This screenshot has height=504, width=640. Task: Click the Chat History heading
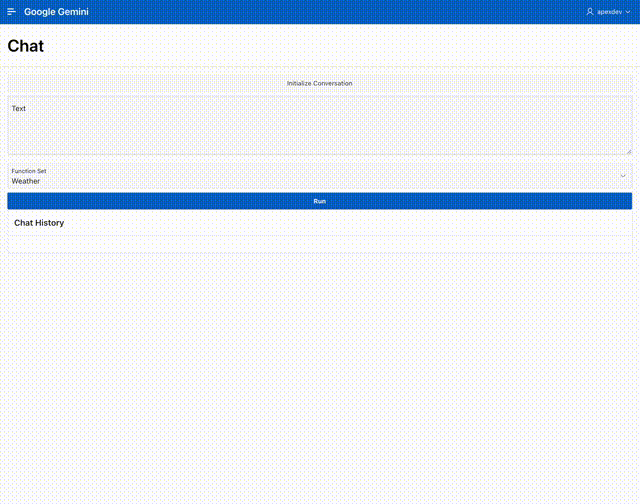pos(39,223)
